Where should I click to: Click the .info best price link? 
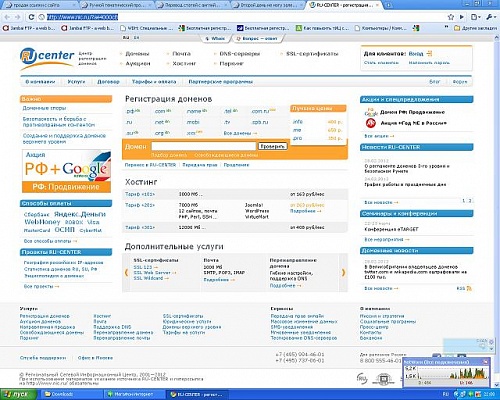tap(297, 122)
